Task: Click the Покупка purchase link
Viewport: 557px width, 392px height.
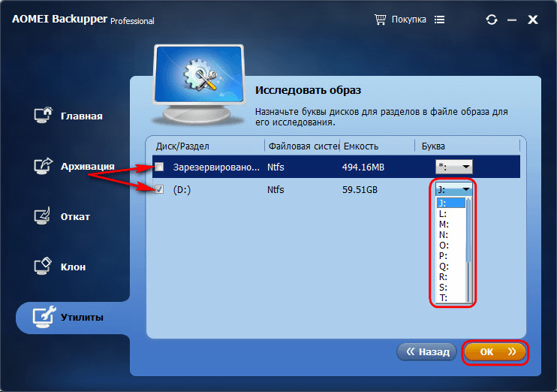Action: (x=408, y=20)
